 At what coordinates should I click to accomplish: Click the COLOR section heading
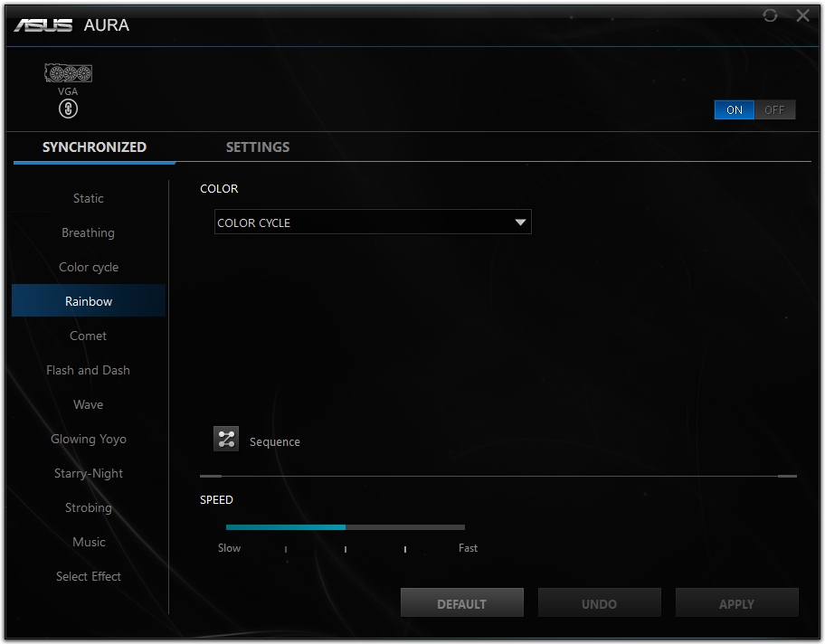click(x=219, y=189)
